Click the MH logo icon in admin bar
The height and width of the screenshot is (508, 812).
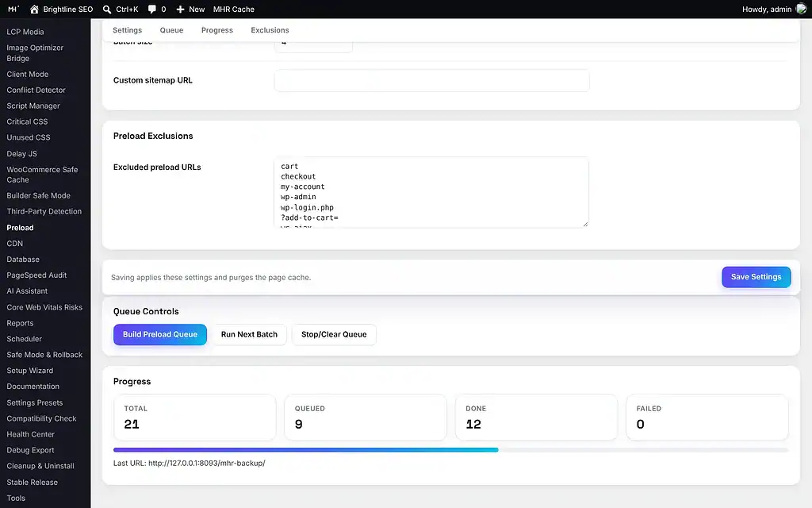(13, 10)
